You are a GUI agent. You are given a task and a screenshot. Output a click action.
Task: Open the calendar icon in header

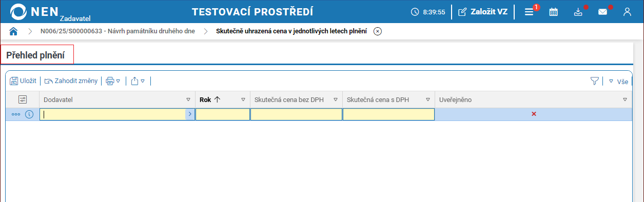point(554,12)
